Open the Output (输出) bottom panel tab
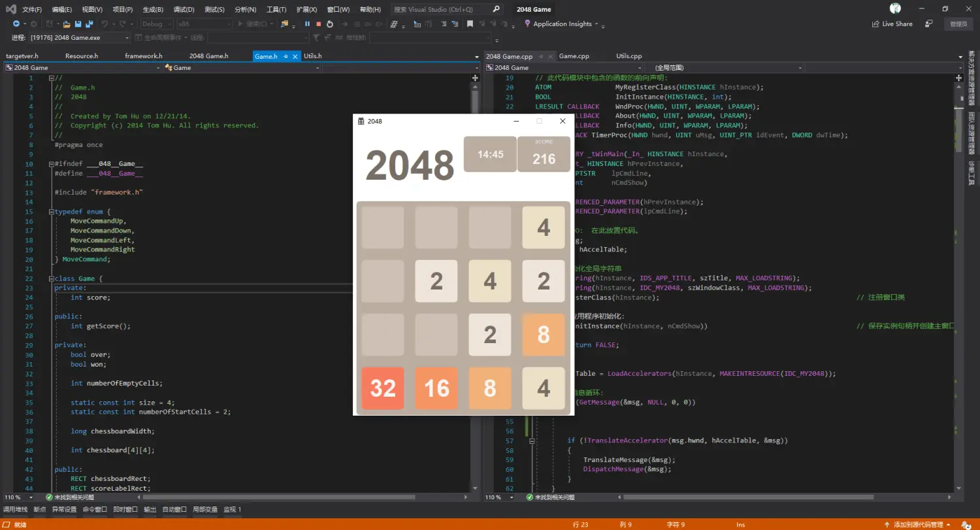Viewport: 980px width, 530px height. (150, 509)
